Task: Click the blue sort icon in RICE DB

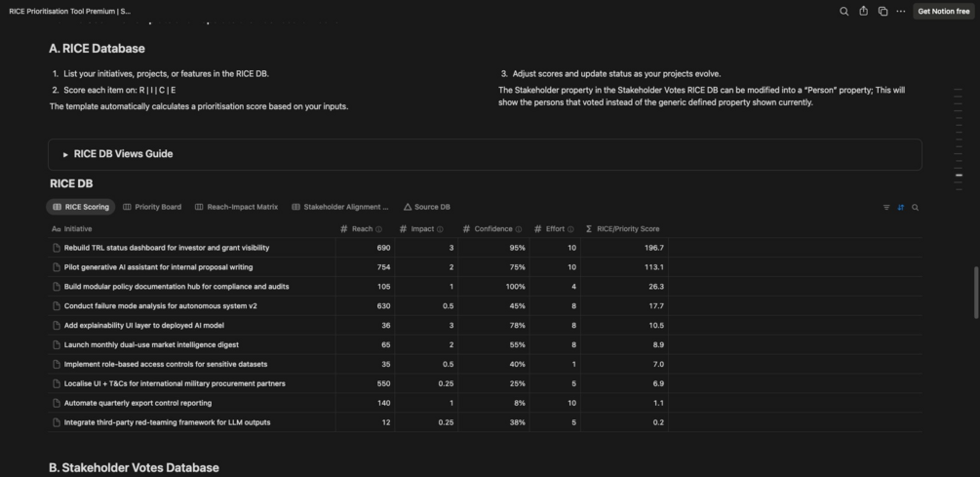Action: (x=901, y=207)
